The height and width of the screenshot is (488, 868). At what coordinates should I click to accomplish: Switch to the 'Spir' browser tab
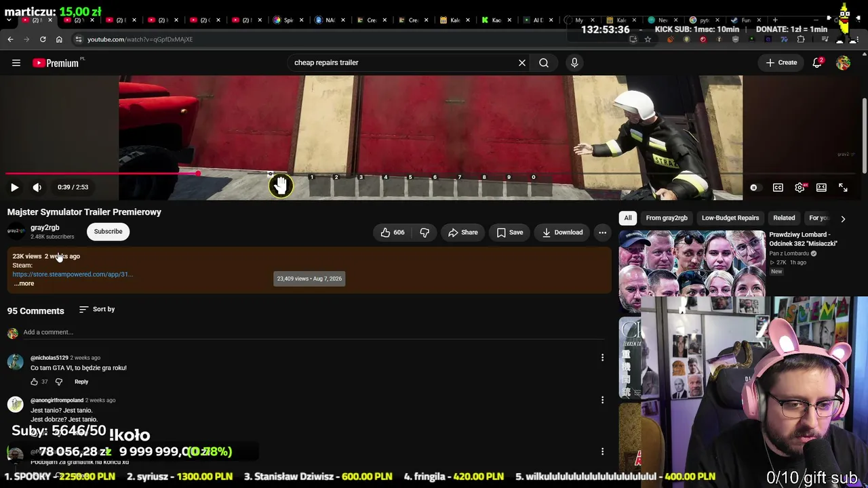(x=288, y=20)
